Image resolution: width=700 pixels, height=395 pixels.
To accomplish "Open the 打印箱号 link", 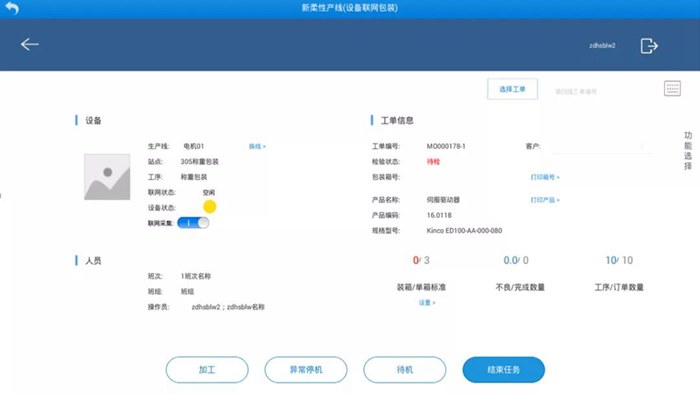I will coord(545,177).
